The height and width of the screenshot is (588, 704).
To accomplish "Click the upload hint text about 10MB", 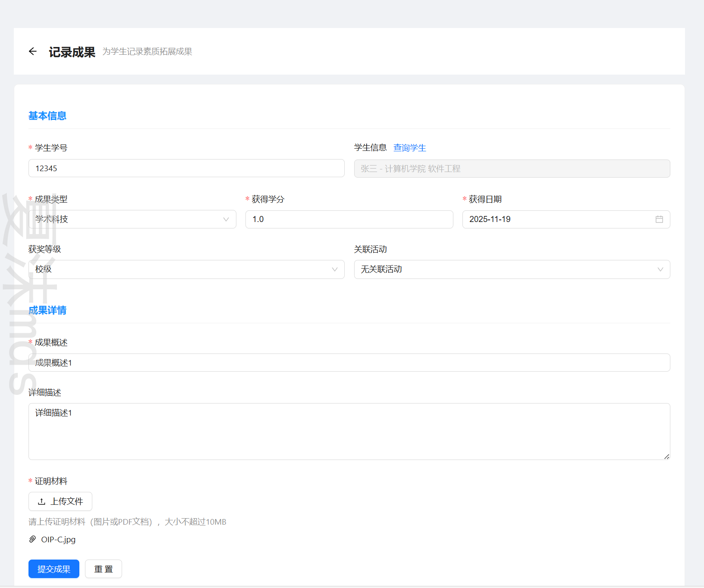I will click(127, 522).
